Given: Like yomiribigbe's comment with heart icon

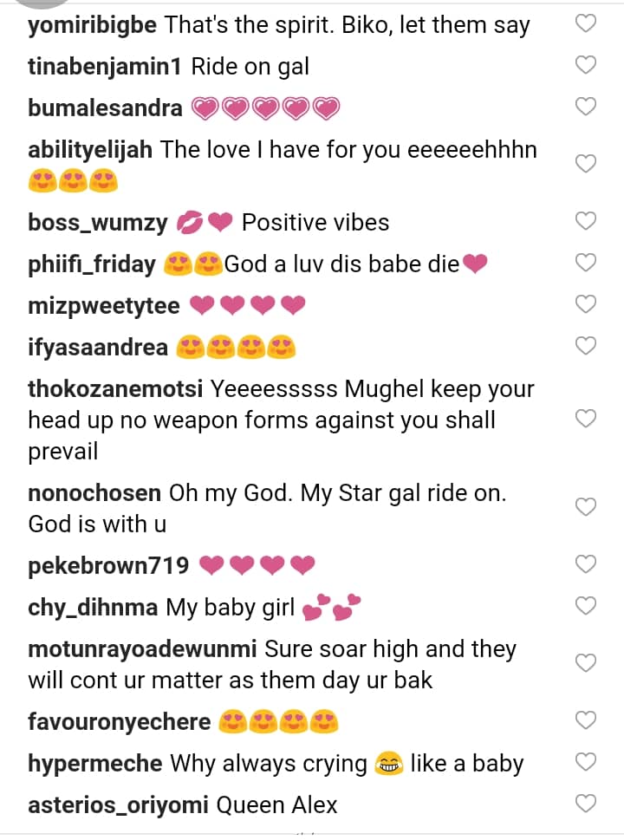Looking at the screenshot, I should 587,24.
